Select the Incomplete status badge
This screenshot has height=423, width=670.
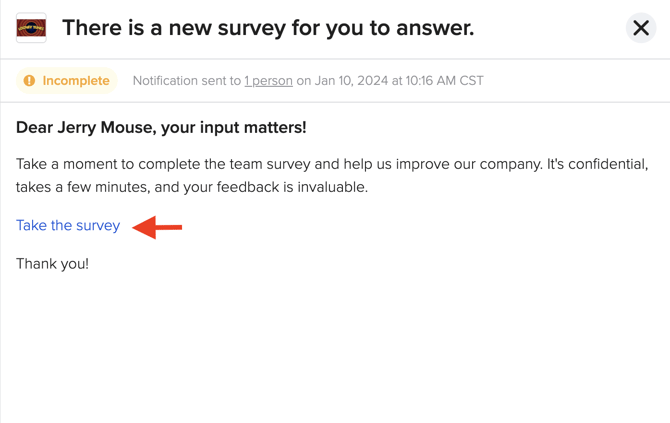point(67,80)
